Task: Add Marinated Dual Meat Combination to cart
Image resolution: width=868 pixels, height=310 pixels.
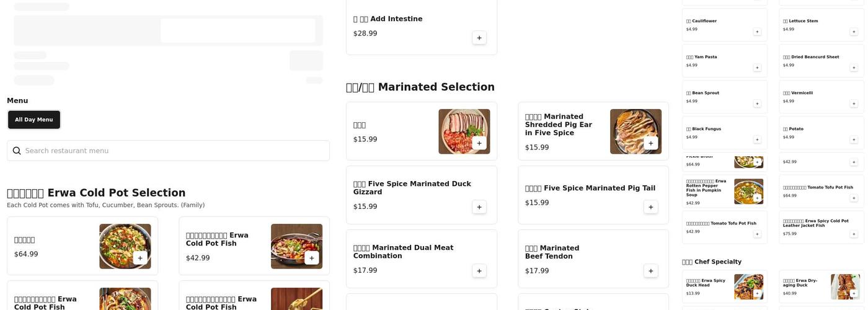Action: point(479,271)
